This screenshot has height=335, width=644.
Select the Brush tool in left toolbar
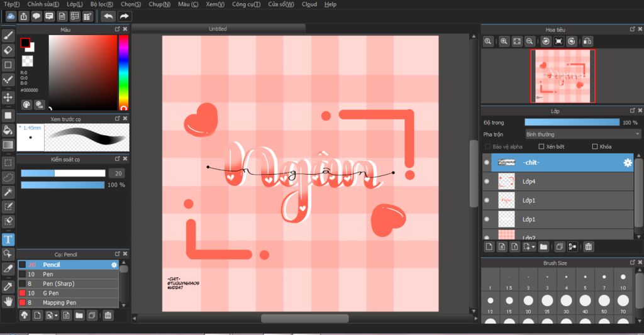pyautogui.click(x=8, y=36)
